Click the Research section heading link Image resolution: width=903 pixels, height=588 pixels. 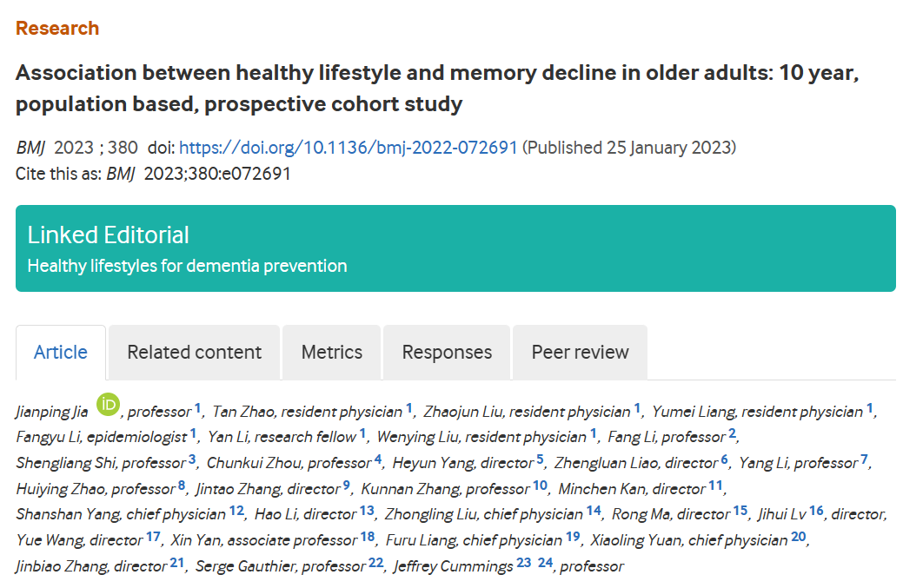(x=57, y=28)
